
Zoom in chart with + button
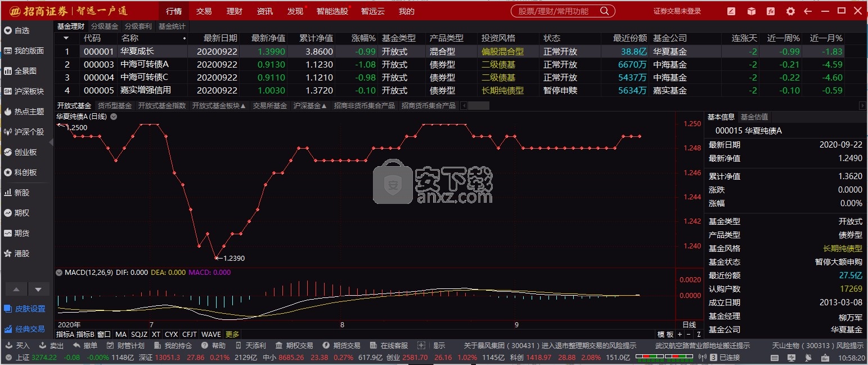click(x=679, y=334)
